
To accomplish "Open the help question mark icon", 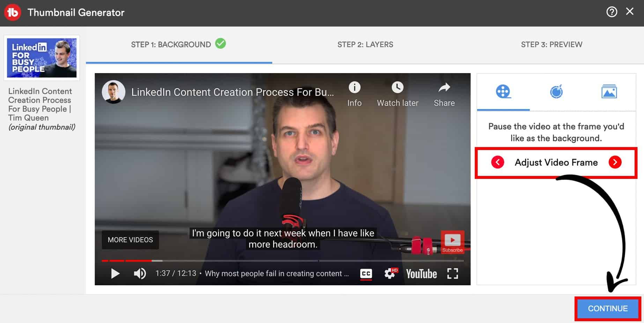I will pos(612,12).
